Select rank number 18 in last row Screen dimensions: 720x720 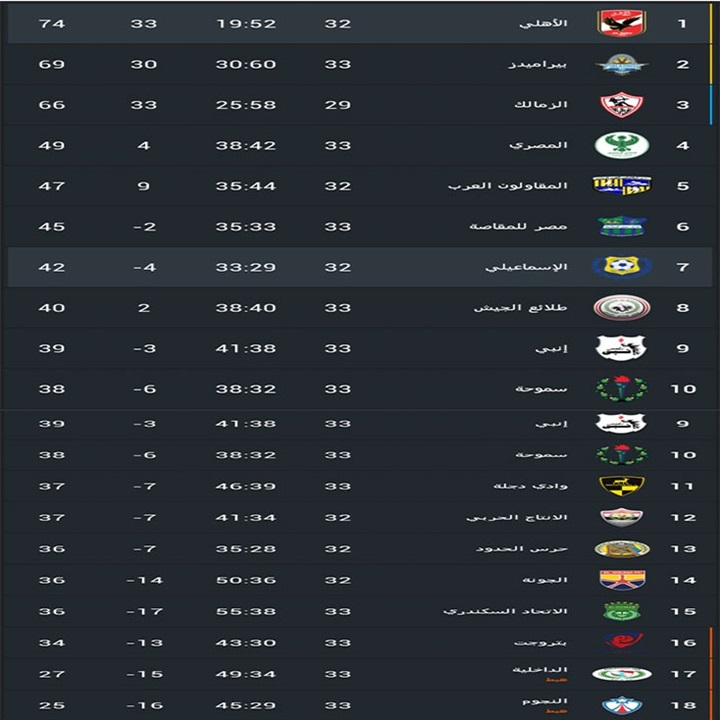(683, 705)
